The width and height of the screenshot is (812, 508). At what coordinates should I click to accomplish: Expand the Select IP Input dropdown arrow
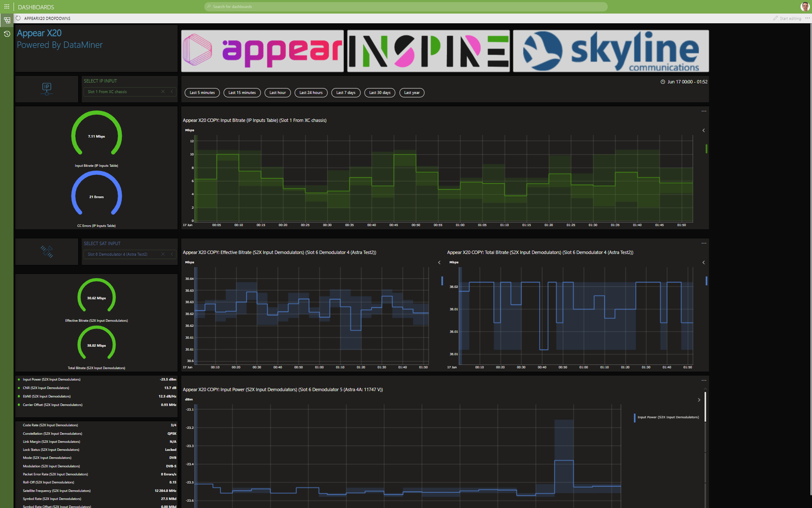coord(172,92)
